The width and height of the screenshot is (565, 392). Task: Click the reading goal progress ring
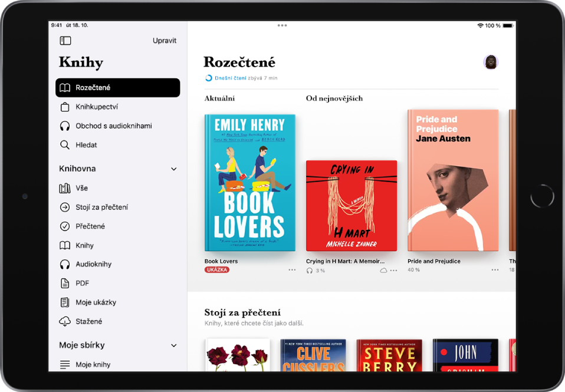(x=209, y=78)
